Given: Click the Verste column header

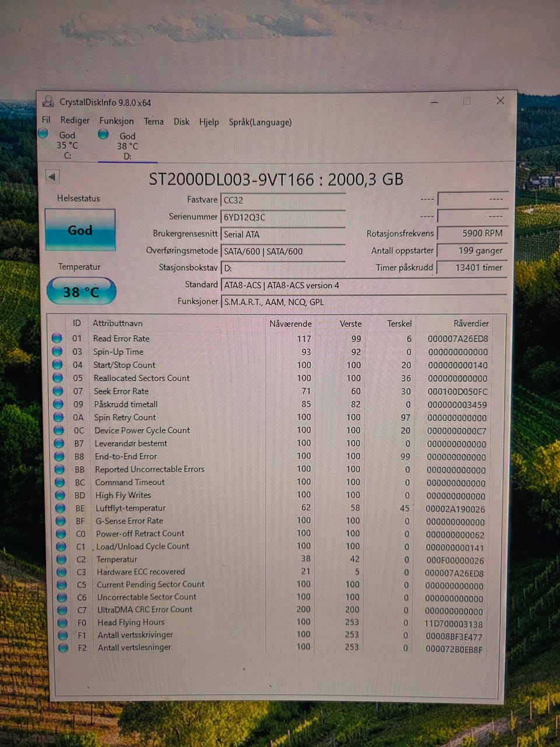Looking at the screenshot, I should pos(351,323).
